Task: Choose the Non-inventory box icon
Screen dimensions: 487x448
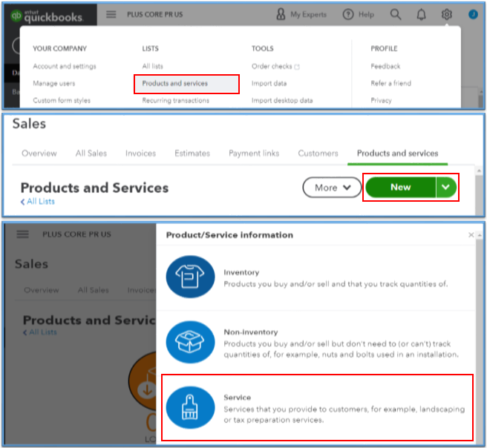Action: [191, 342]
